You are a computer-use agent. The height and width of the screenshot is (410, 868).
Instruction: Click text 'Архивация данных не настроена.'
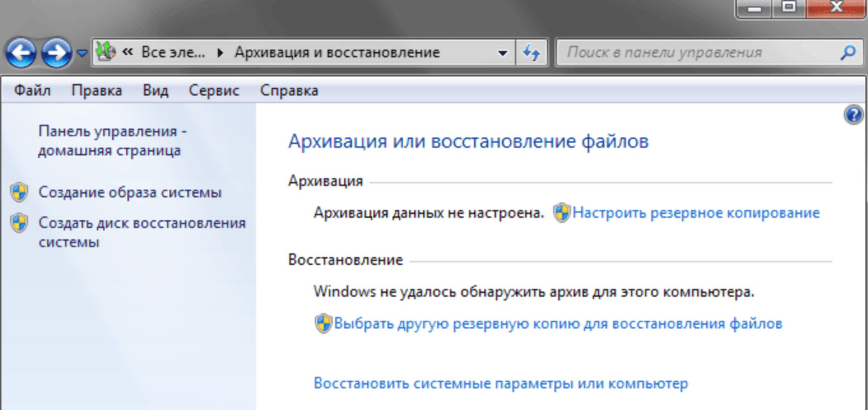[x=429, y=213]
